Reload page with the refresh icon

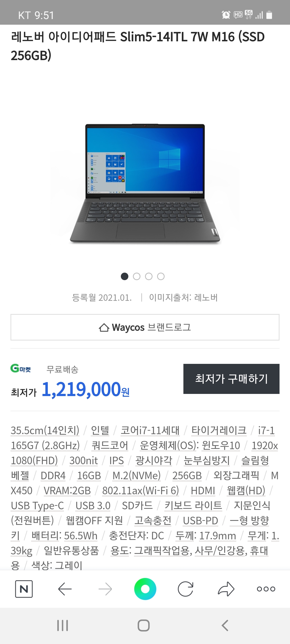(x=186, y=589)
